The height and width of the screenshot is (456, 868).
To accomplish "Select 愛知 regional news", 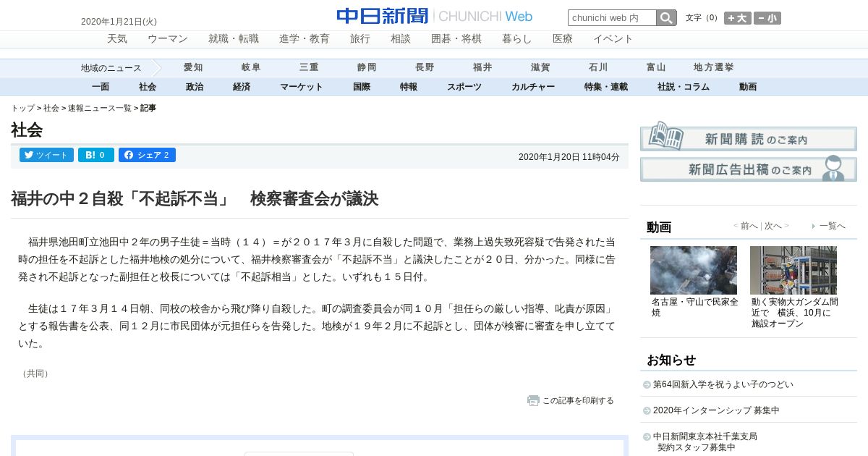I will 193,67.
